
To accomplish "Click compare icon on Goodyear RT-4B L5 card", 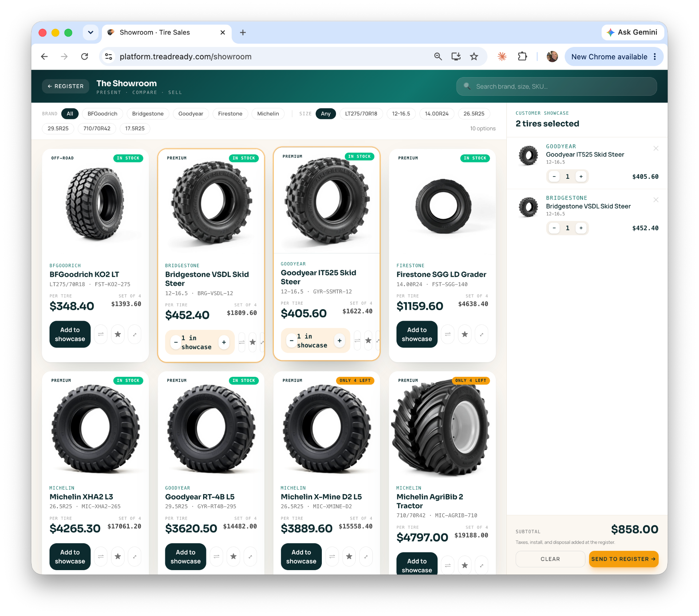I will tap(217, 557).
